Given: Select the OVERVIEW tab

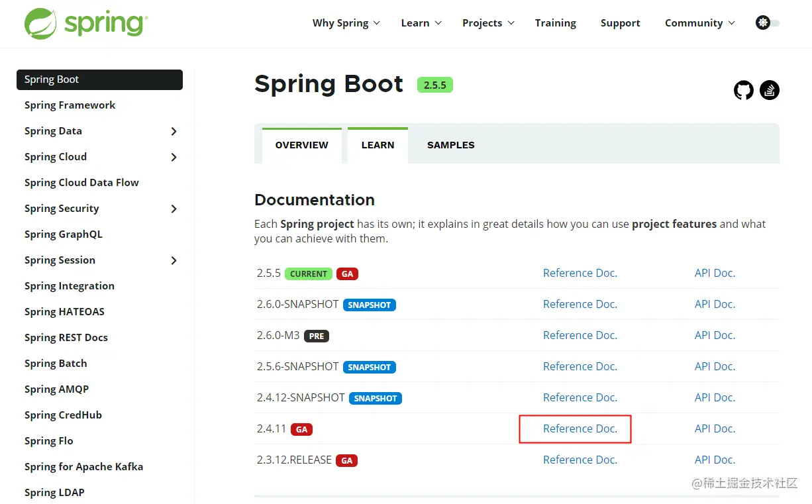Looking at the screenshot, I should tap(301, 145).
